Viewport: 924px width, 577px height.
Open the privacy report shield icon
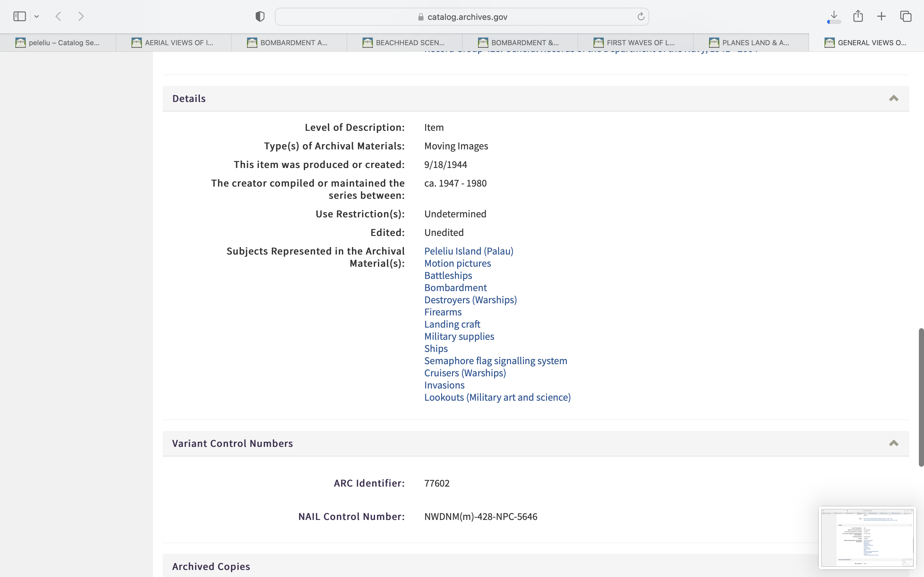[260, 16]
